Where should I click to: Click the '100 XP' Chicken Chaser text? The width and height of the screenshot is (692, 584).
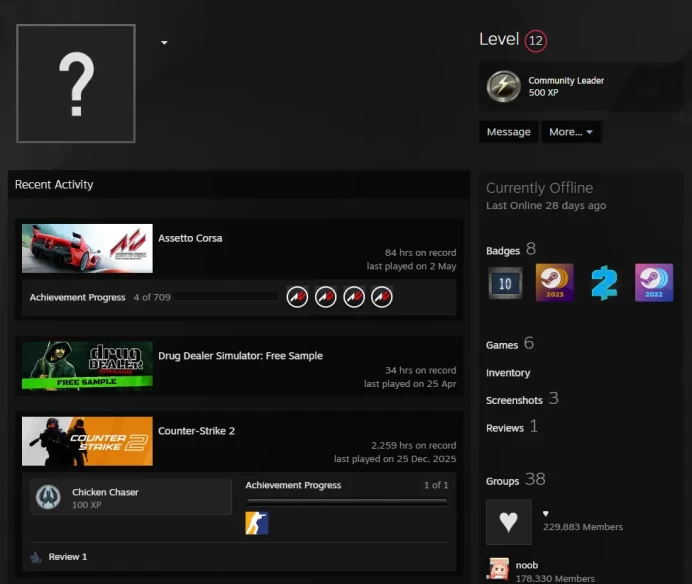pyautogui.click(x=86, y=505)
